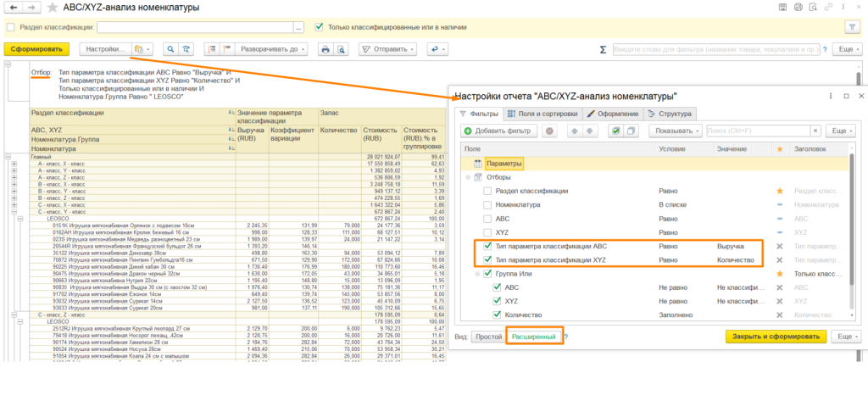
Task: Open the Еще menu beside dialog search
Action: coord(840,131)
